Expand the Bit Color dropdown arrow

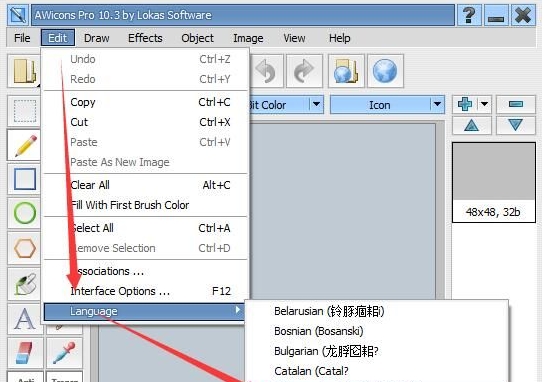click(316, 104)
